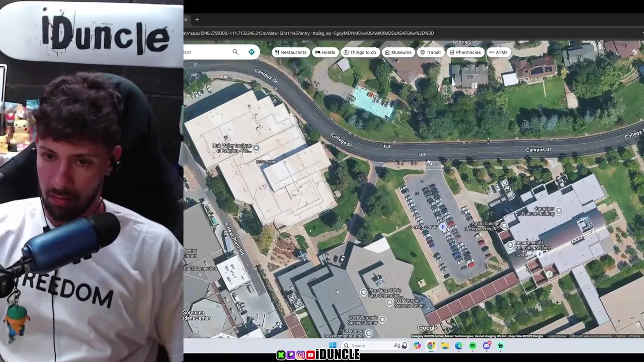Switch to Google Chrome in the taskbar
Viewport: 644px width, 362px height.
click(431, 345)
